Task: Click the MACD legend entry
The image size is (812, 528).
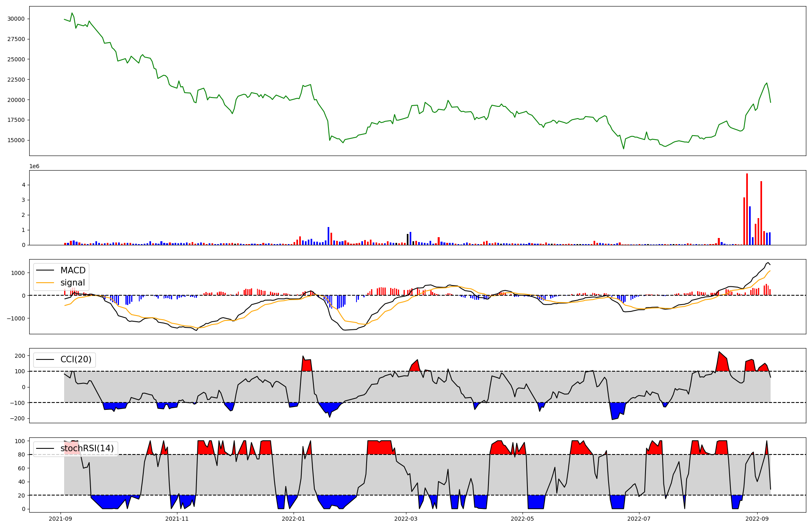Action: 73,270
